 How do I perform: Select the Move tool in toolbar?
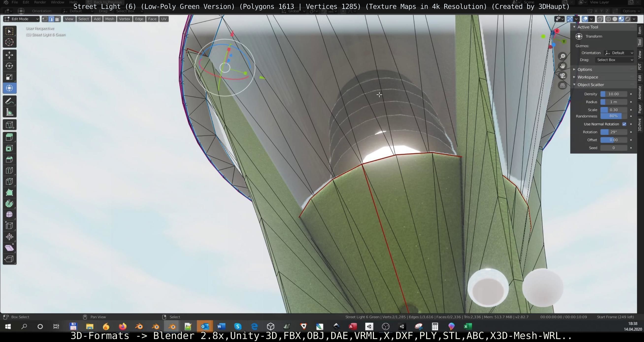[10, 55]
